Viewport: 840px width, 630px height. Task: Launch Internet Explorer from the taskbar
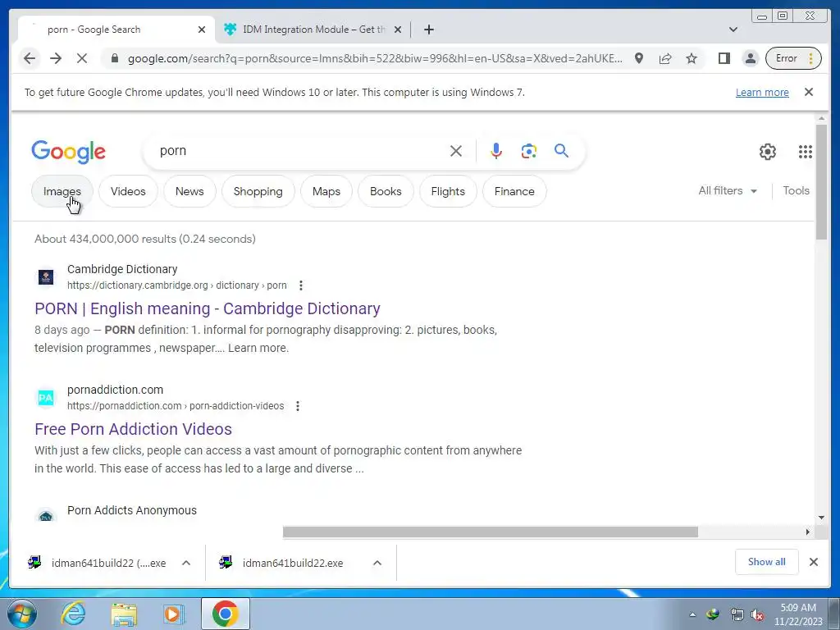[73, 614]
